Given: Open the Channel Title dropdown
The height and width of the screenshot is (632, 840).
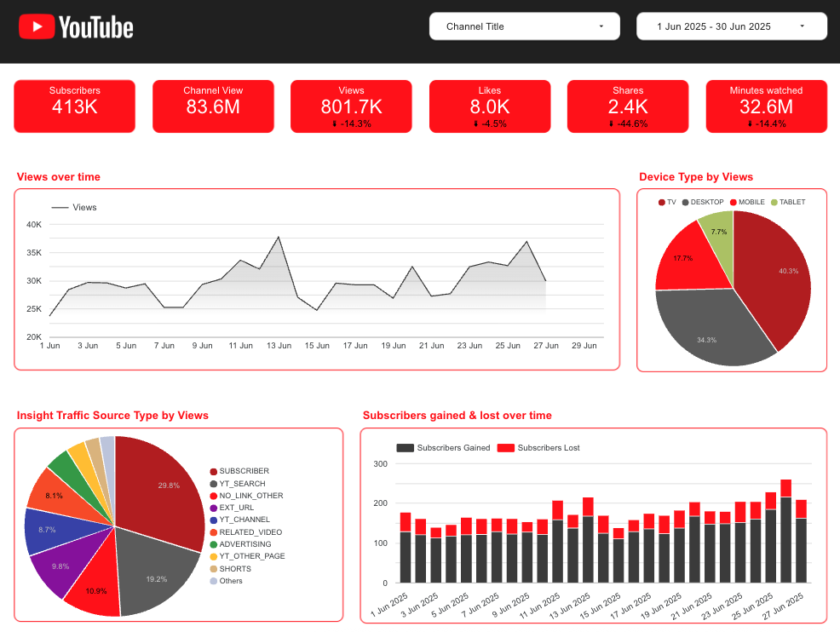Looking at the screenshot, I should 524,26.
